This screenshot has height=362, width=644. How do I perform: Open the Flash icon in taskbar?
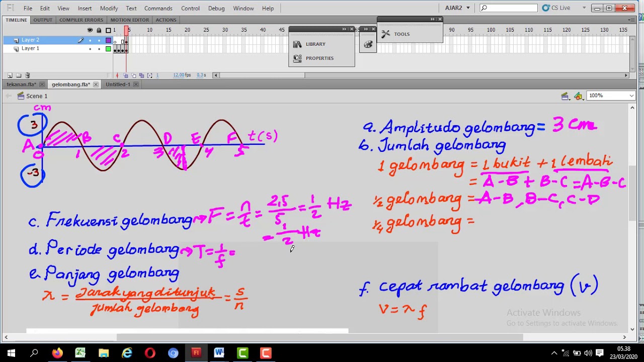(196, 353)
